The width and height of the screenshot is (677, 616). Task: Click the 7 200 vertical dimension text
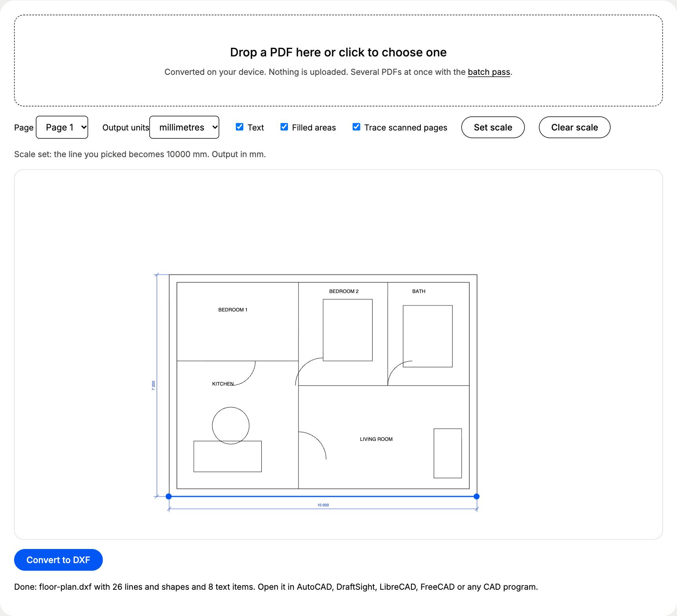click(154, 386)
